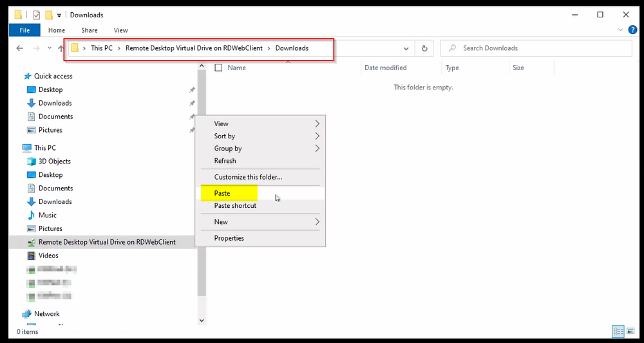Viewport: 644px width, 343px height.
Task: Click navigation pane scrollbar down arrow
Action: [201, 320]
